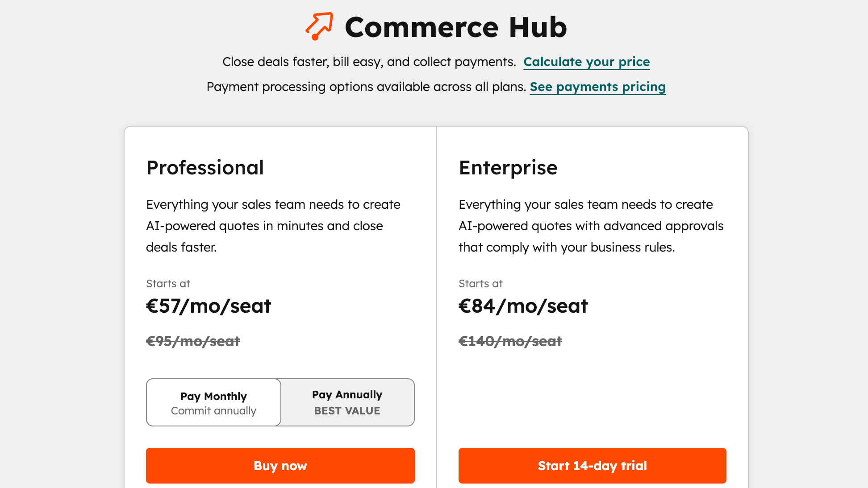Image resolution: width=868 pixels, height=488 pixels.
Task: Start the 14-day Enterprise trial
Action: 593,465
